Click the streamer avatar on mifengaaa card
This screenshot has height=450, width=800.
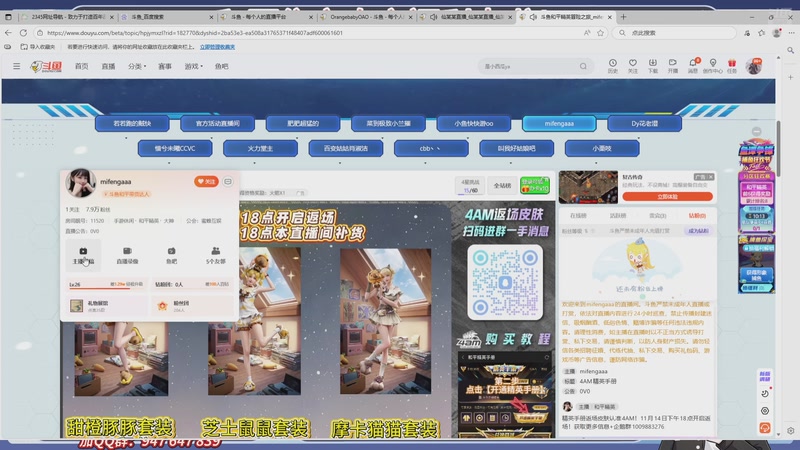(81, 182)
